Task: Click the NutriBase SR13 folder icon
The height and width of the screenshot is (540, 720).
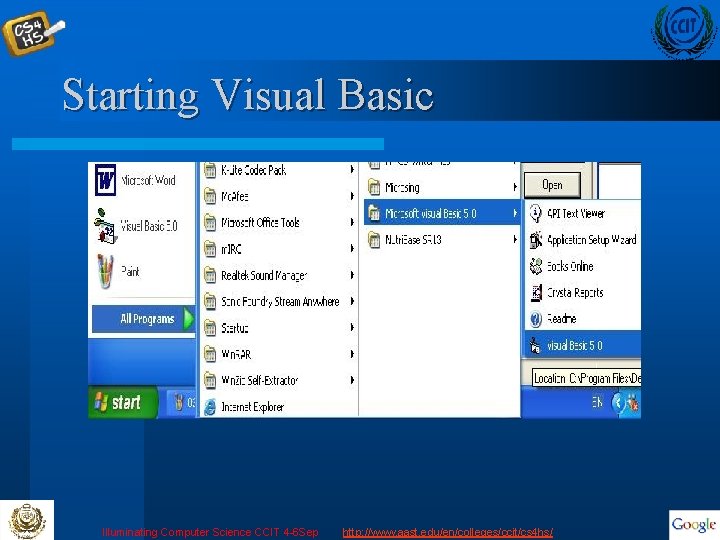Action: tap(374, 240)
